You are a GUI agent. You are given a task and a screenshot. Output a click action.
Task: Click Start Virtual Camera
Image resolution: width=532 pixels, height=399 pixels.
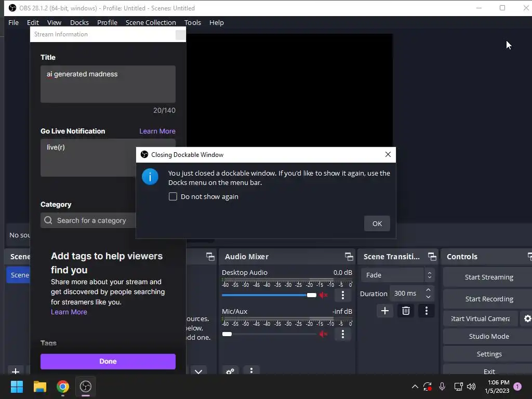[x=481, y=318]
